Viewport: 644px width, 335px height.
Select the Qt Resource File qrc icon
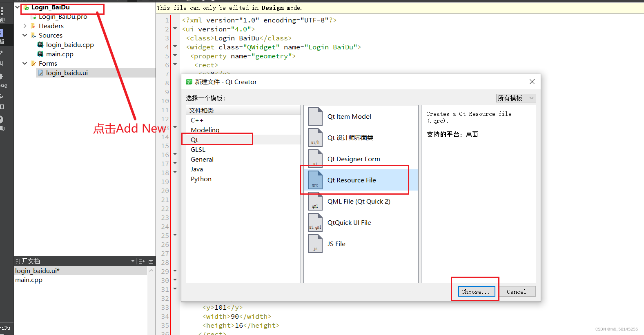click(x=315, y=180)
